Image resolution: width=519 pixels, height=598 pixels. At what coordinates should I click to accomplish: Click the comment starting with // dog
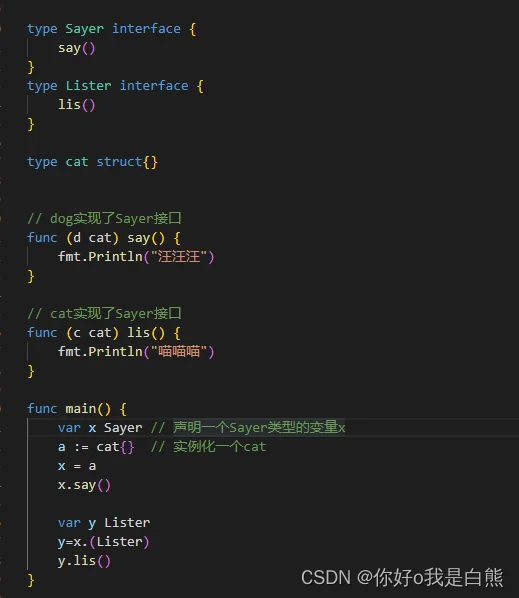tap(104, 219)
